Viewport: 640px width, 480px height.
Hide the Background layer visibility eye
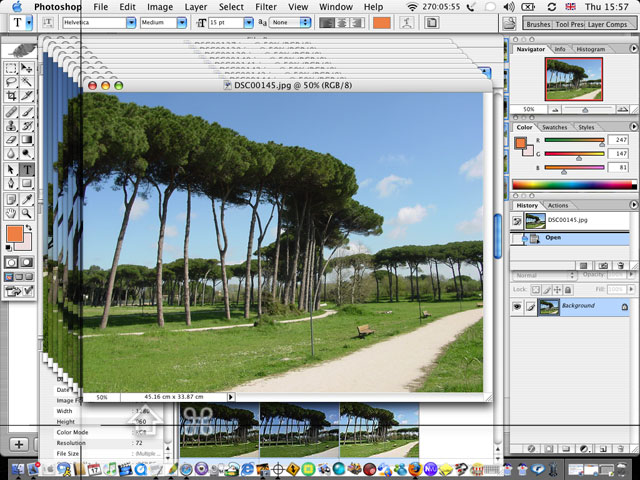[517, 306]
